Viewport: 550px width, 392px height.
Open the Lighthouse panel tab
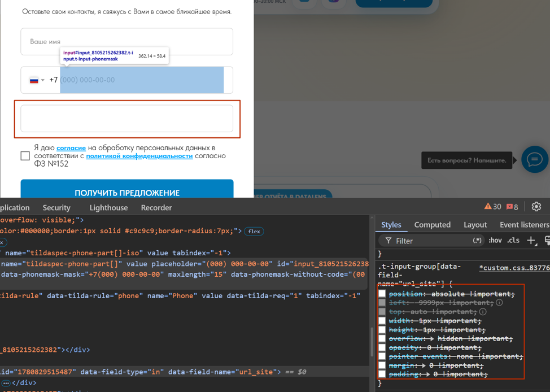pos(108,208)
